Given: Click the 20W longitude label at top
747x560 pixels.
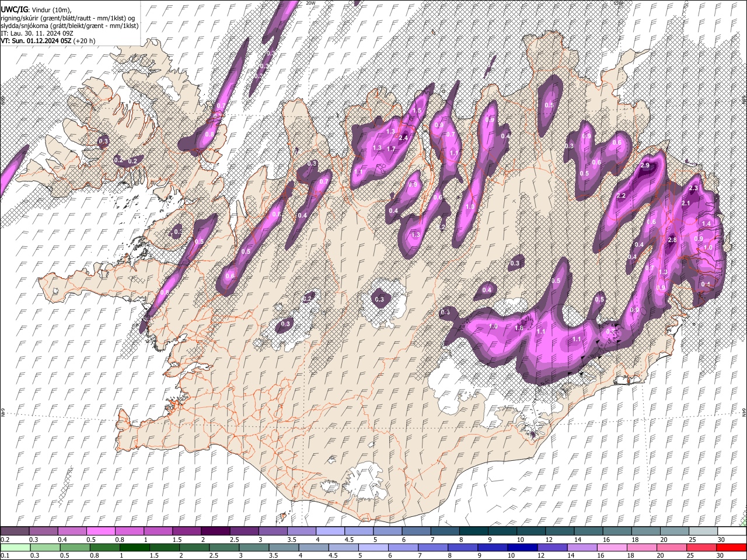Looking at the screenshot, I should pyautogui.click(x=310, y=3).
